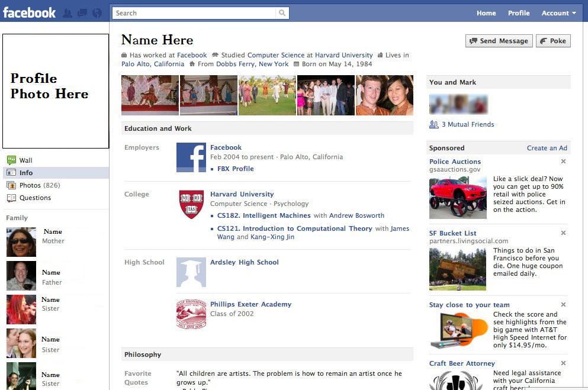Open the first dance stage photo thumbnail
The image size is (588, 390).
pyautogui.click(x=150, y=95)
